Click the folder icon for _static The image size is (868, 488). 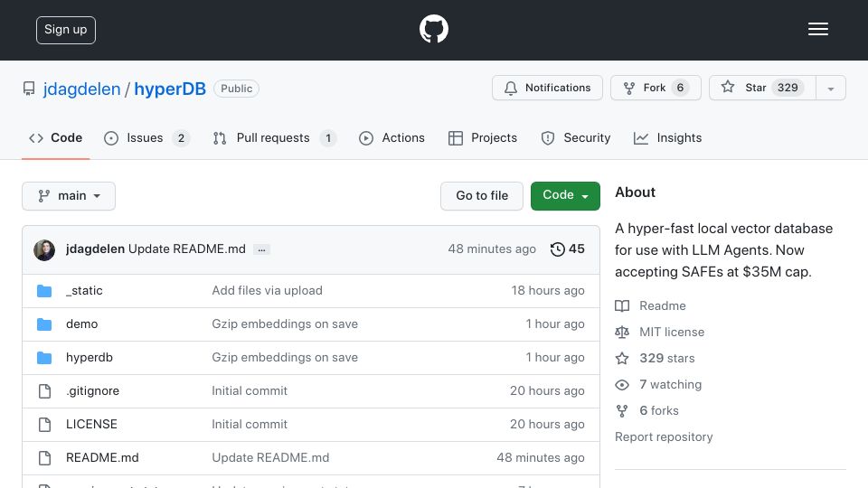click(44, 291)
